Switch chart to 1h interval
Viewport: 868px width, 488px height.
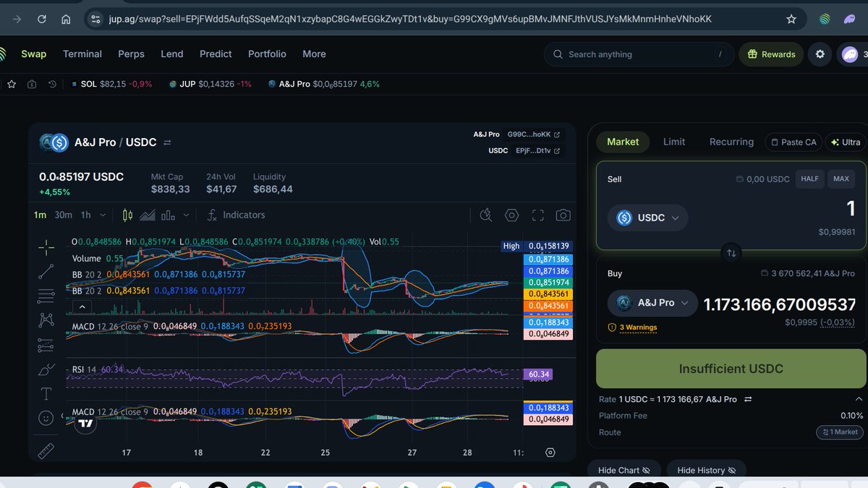click(x=85, y=215)
